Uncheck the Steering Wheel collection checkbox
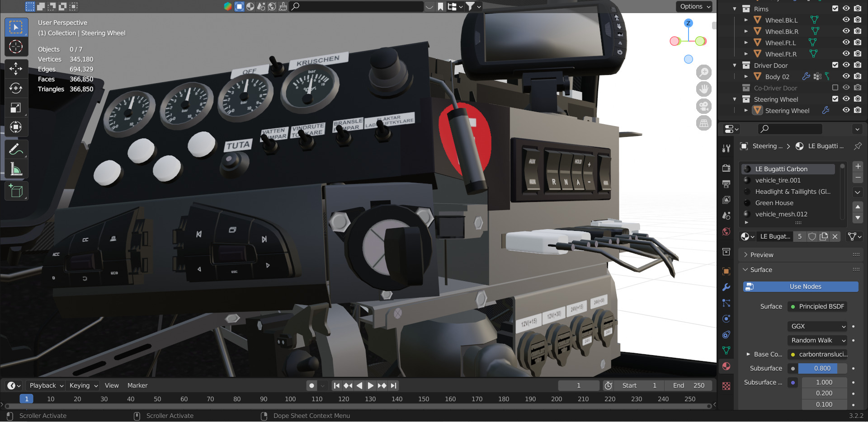Image resolution: width=868 pixels, height=422 pixels. 835,99
